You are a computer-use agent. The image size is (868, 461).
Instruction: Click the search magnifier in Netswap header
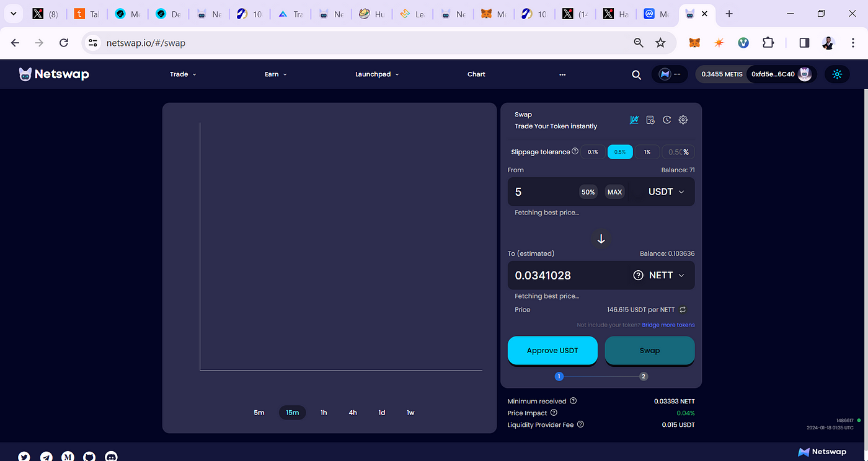tap(636, 74)
